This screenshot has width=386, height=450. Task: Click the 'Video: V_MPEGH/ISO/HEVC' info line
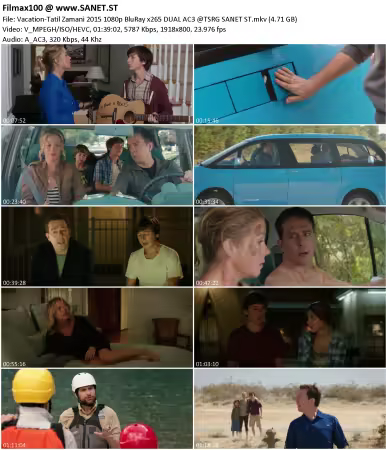[x=114, y=29]
